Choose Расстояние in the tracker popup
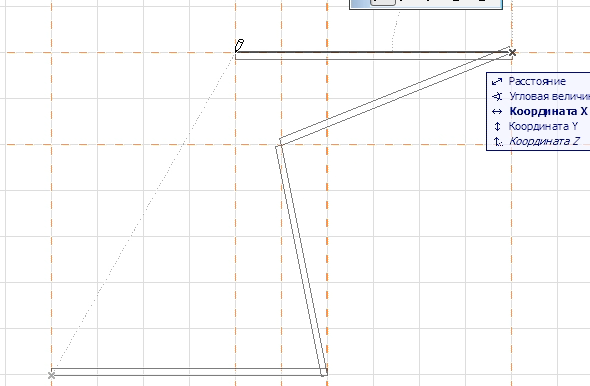This screenshot has height=386, width=590. pyautogui.click(x=538, y=81)
